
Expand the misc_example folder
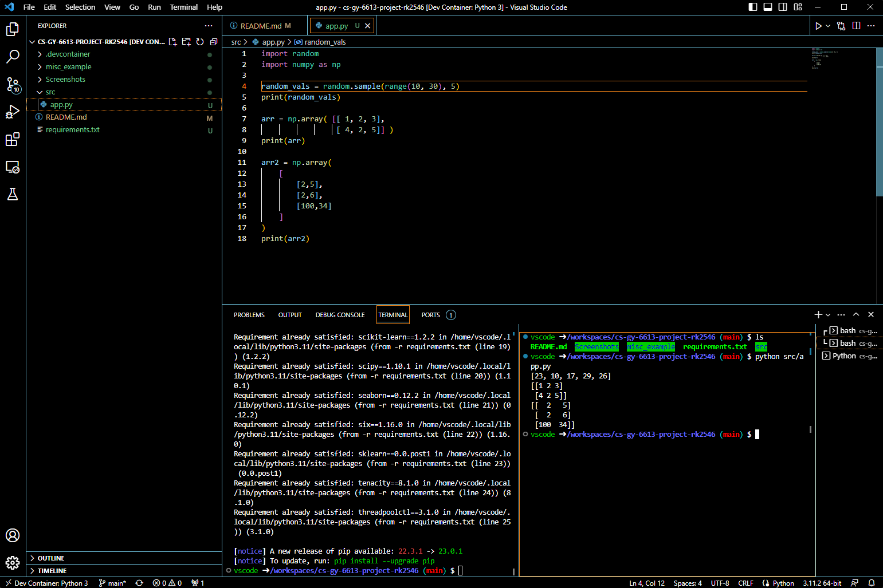(124, 67)
